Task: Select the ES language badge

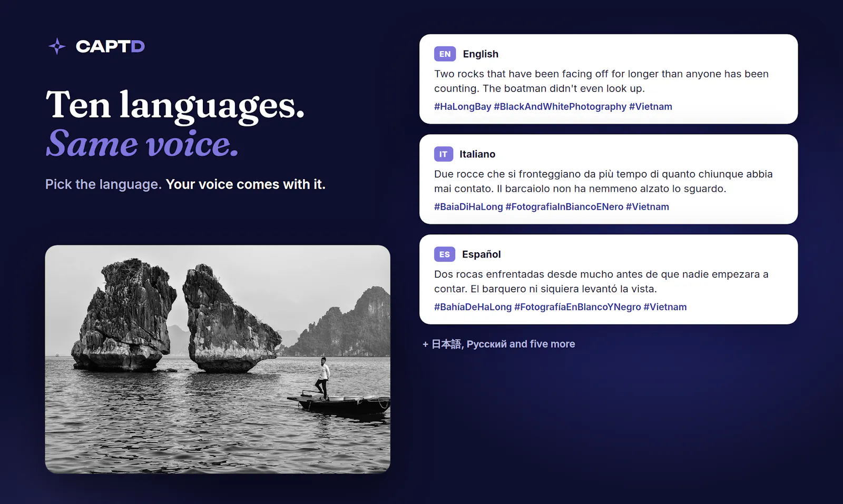Action: [x=444, y=254]
